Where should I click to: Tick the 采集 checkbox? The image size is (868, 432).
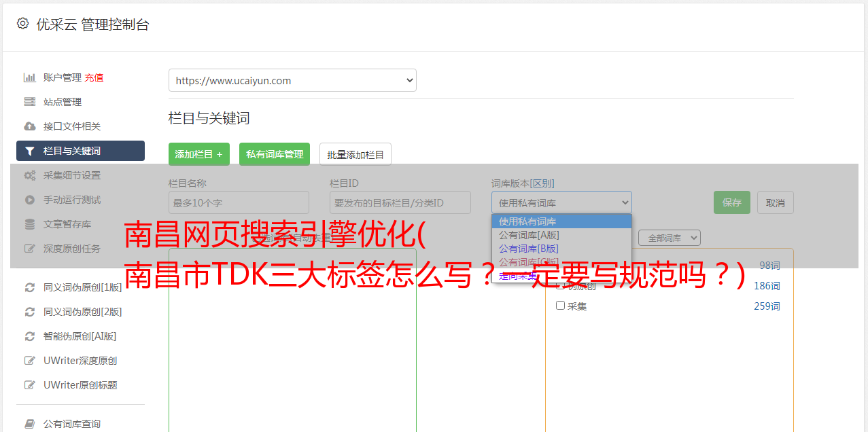561,306
